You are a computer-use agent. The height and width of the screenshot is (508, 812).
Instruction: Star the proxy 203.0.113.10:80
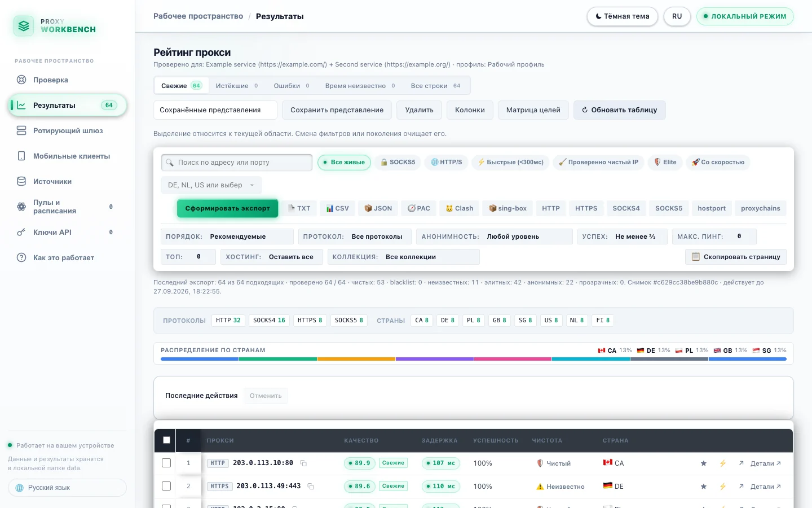click(x=704, y=463)
